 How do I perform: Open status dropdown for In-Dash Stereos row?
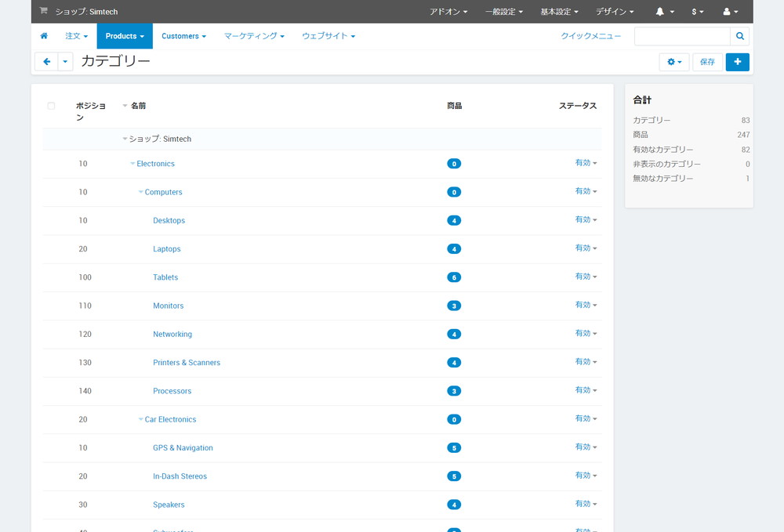click(x=586, y=475)
